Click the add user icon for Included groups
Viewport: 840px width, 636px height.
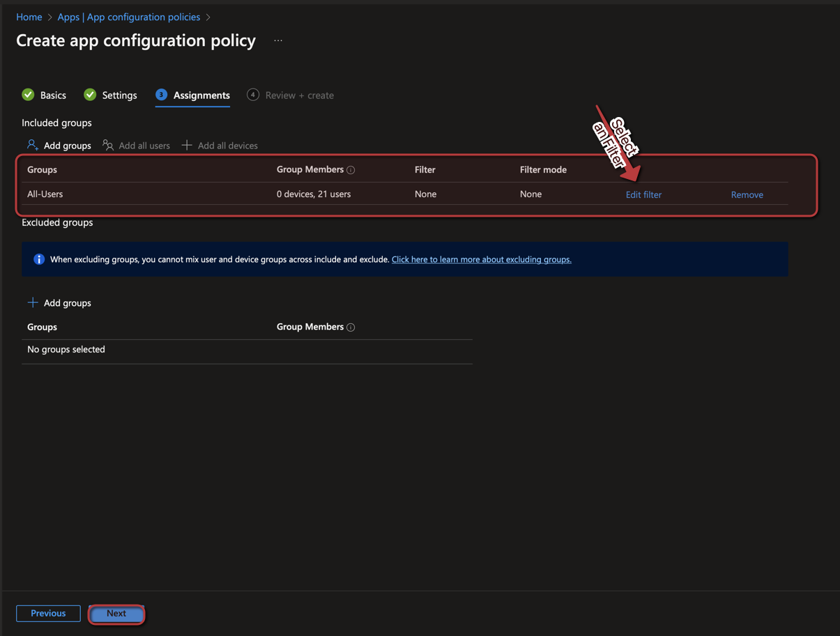point(33,145)
